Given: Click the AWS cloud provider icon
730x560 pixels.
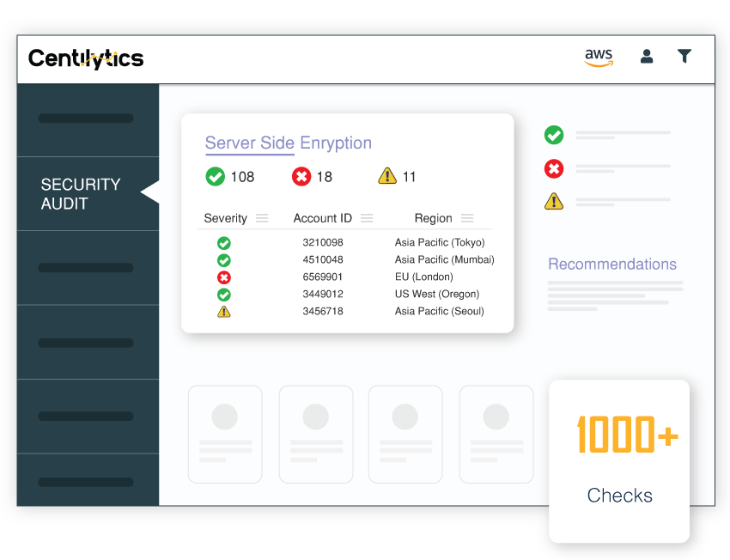Looking at the screenshot, I should (x=599, y=58).
